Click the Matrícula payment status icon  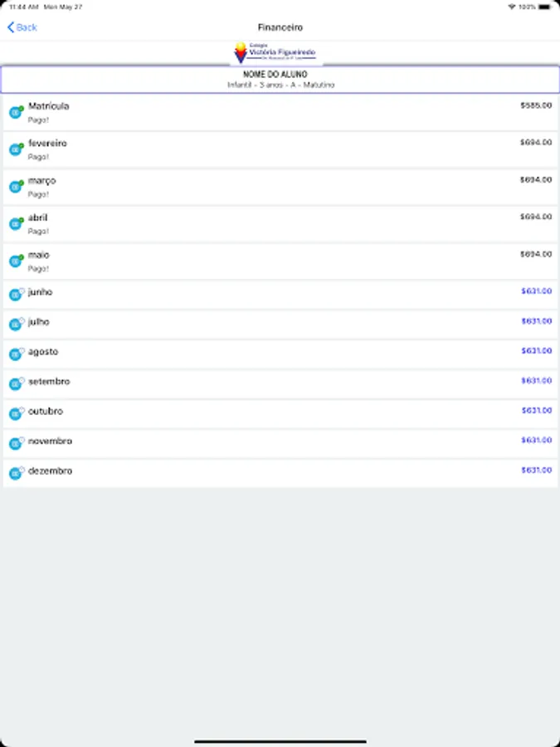tap(17, 112)
